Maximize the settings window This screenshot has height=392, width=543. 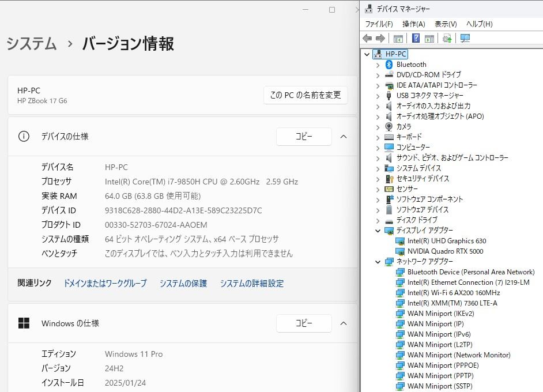point(332,10)
